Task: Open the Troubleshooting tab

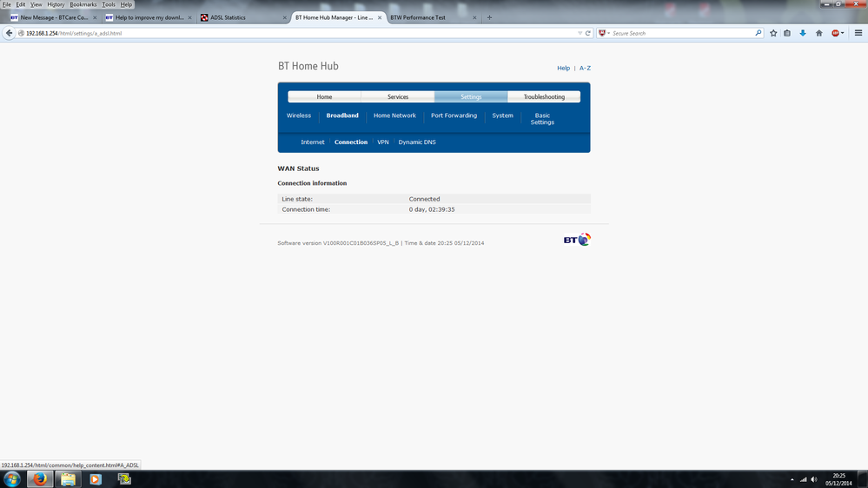Action: 544,97
